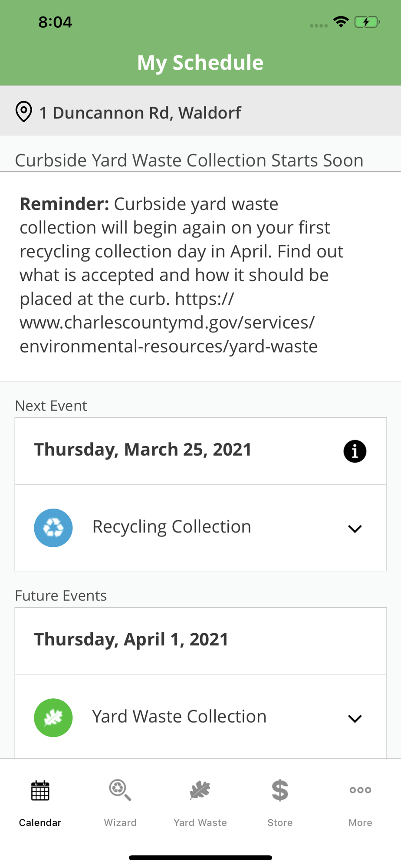Tap the Yard Waste leaf icon

click(200, 790)
